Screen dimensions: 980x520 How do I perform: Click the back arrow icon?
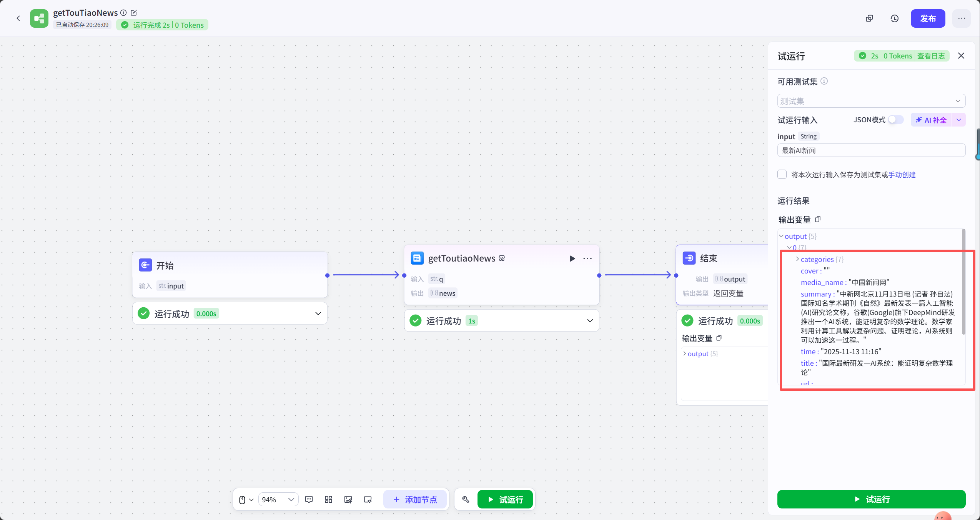18,18
